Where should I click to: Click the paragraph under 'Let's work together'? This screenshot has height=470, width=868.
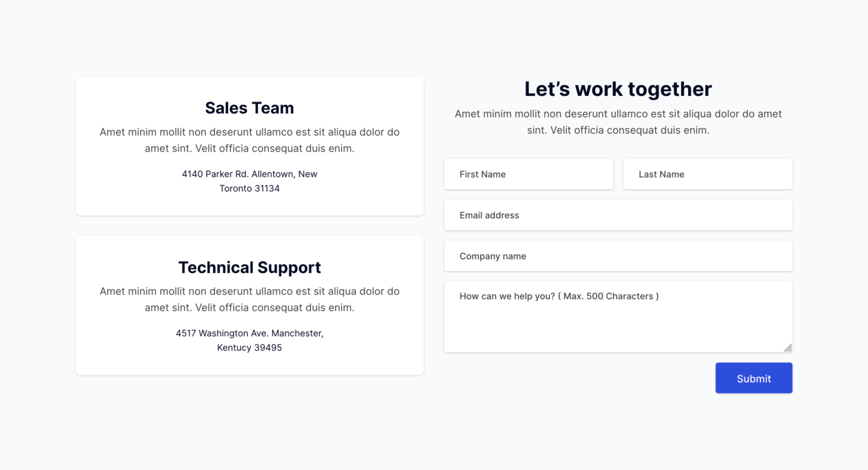pos(618,121)
